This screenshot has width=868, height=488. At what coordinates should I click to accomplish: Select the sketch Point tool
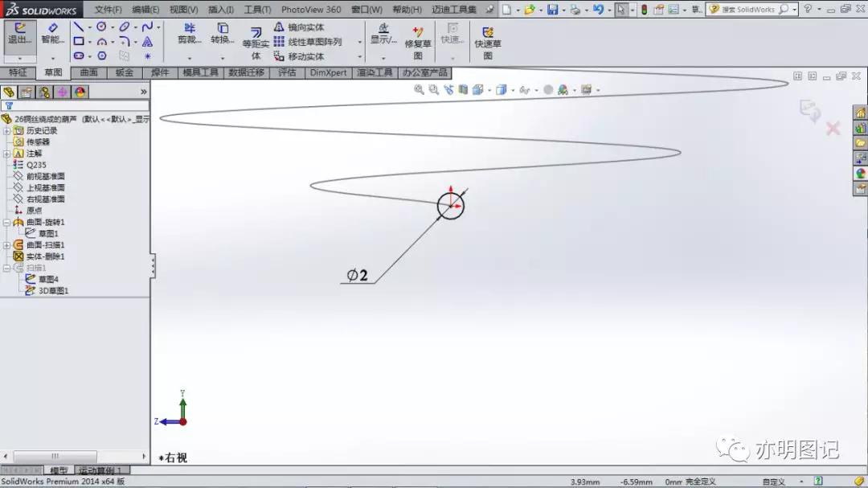(147, 56)
